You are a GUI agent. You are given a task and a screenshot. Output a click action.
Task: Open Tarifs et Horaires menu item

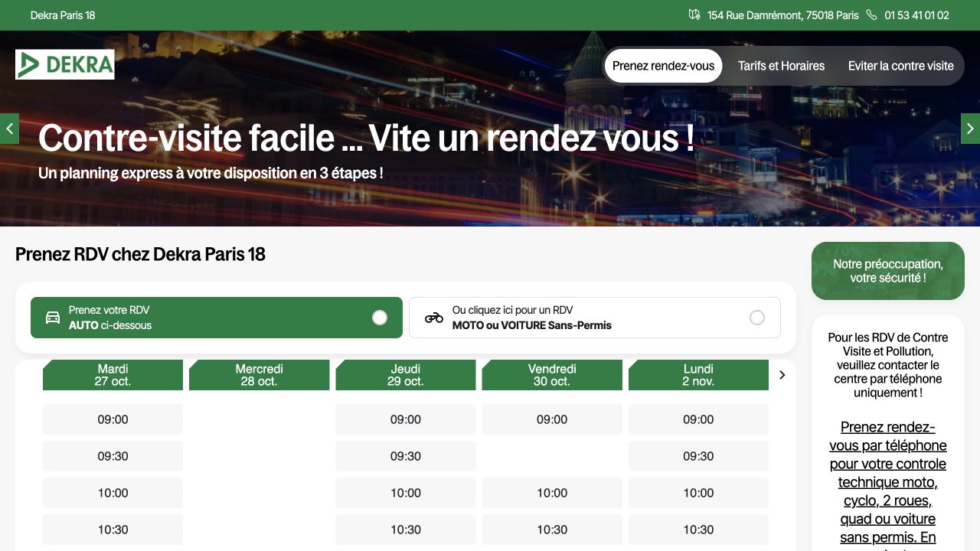click(781, 66)
